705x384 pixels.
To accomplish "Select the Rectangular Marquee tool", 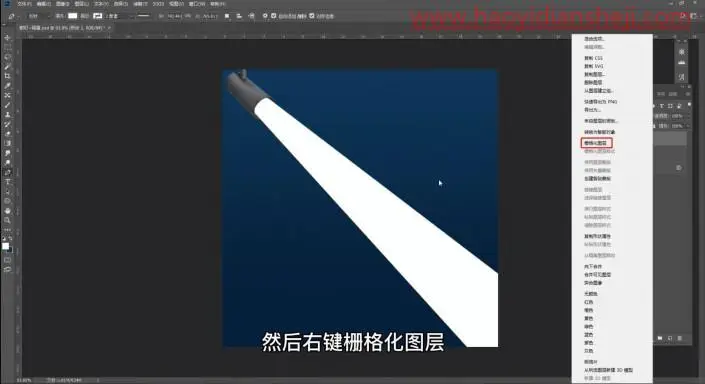I will [x=7, y=47].
